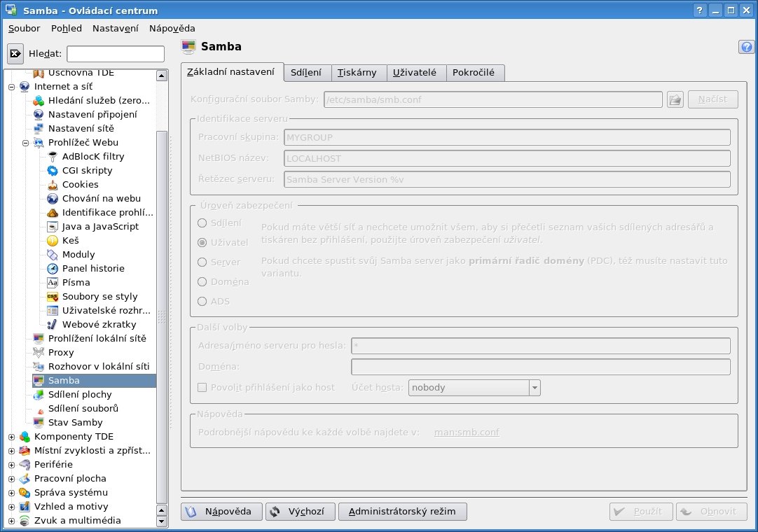The image size is (758, 532).
Task: Select the Sdílení security level radio button
Action: [x=202, y=223]
